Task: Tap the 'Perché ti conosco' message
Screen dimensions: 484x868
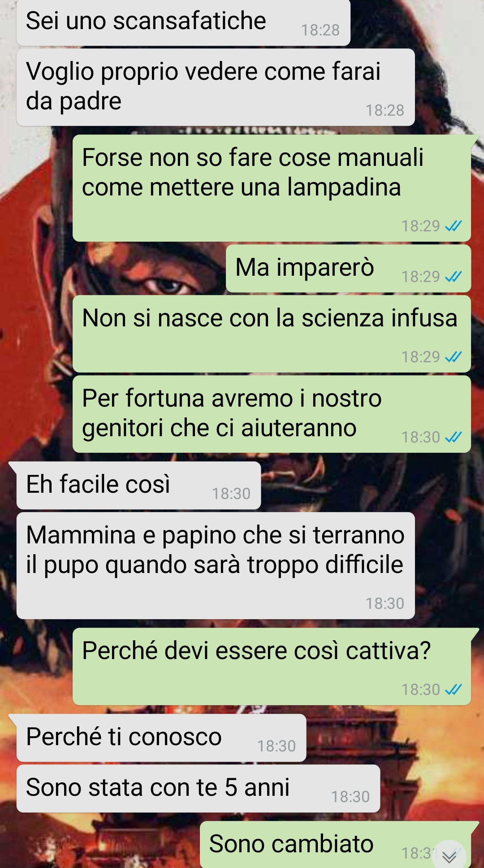Action: [x=161, y=738]
